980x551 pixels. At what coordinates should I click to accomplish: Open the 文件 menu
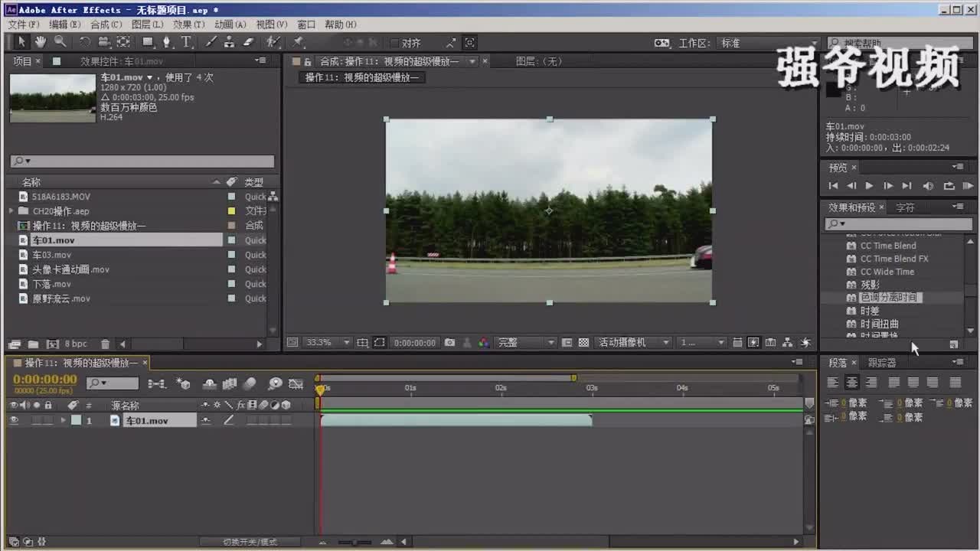[x=23, y=24]
